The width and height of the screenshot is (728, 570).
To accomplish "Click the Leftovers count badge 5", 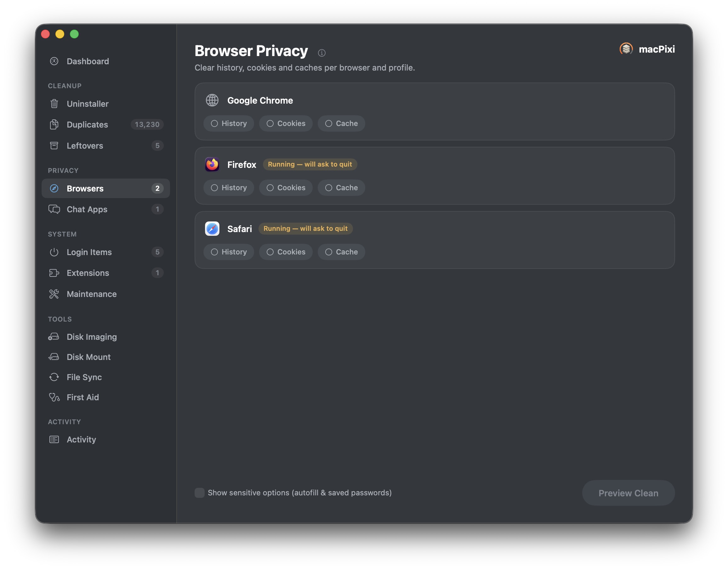I will coord(157,145).
